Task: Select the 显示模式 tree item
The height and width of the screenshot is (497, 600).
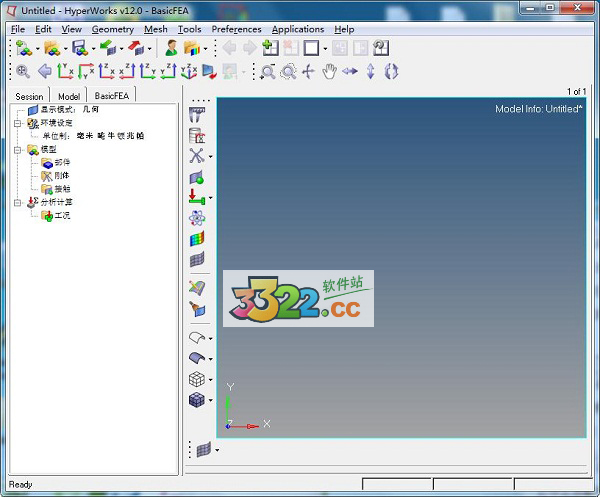Action: tap(64, 110)
